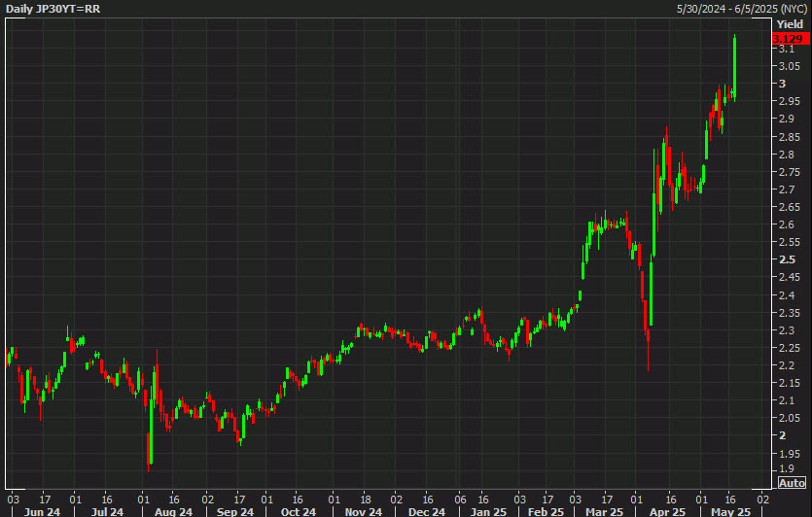Screen dimensions: 812x517
Task: Click the Auto scale button
Action: click(x=792, y=483)
